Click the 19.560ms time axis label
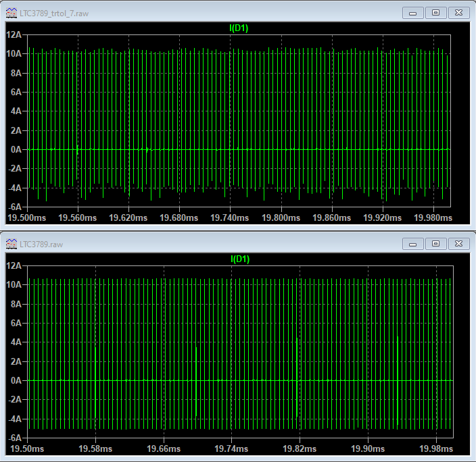Image resolution: width=476 pixels, height=462 pixels. 77,217
